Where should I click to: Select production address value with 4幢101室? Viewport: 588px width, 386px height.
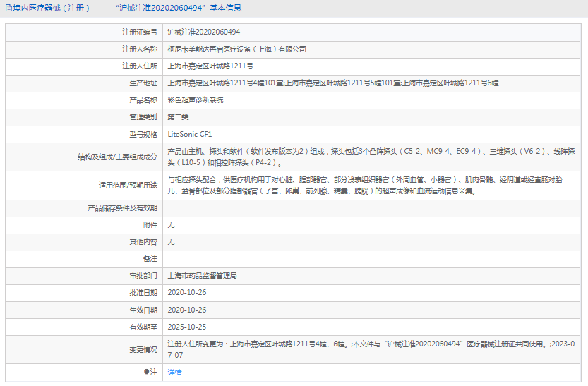point(333,83)
